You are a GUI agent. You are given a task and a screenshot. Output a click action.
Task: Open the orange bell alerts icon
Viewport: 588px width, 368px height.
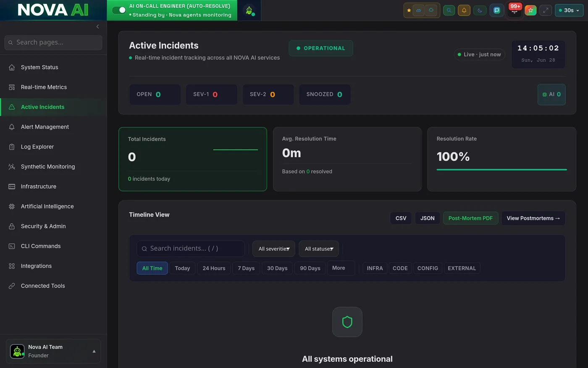click(464, 11)
